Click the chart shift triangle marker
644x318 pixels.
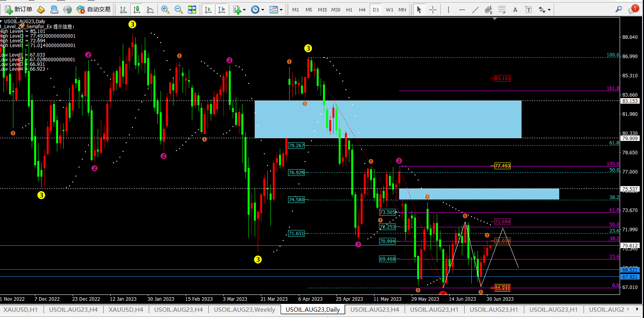(x=494, y=18)
